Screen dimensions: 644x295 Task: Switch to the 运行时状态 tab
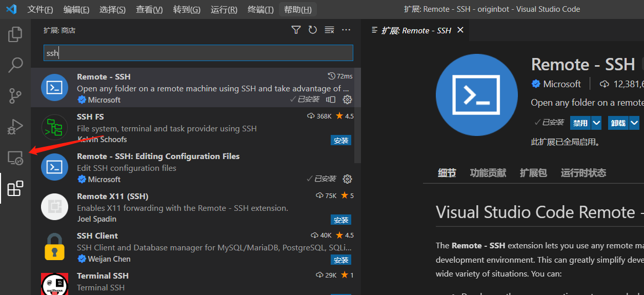coord(583,173)
